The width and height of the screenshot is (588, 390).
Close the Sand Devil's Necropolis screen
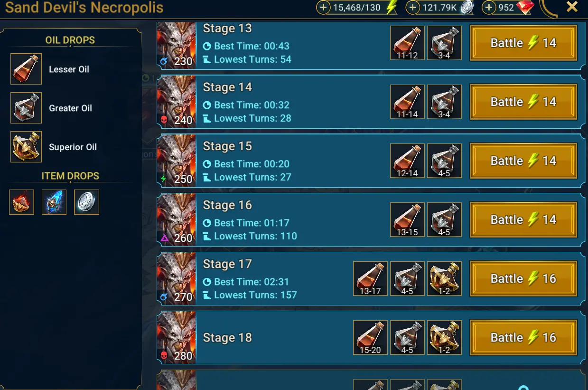tap(572, 7)
